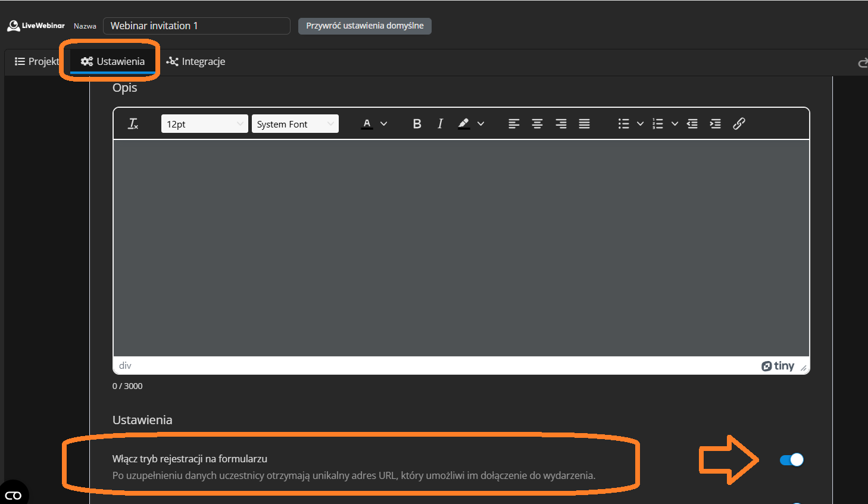Open the 12pt font size dropdown
The height and width of the screenshot is (504, 868).
pyautogui.click(x=204, y=124)
